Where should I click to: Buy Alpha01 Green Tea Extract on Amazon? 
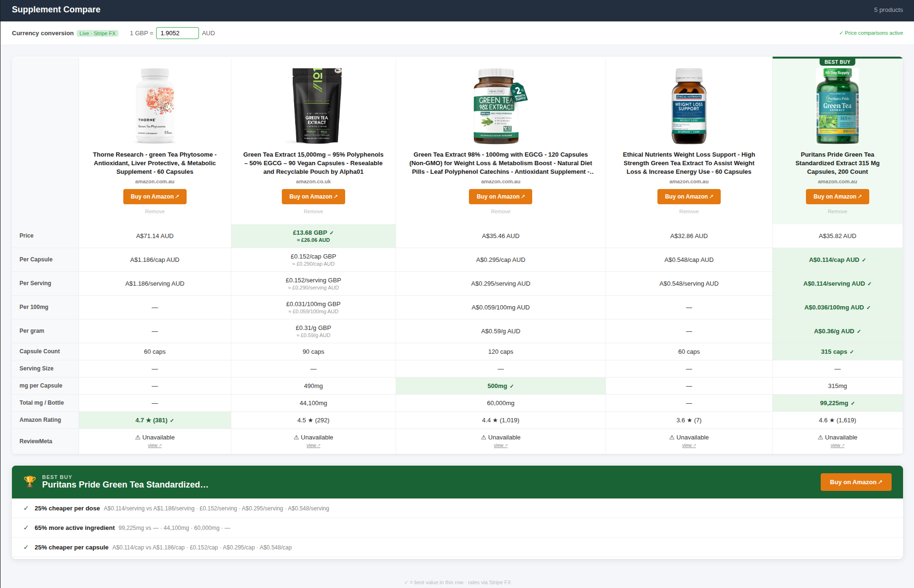point(313,197)
